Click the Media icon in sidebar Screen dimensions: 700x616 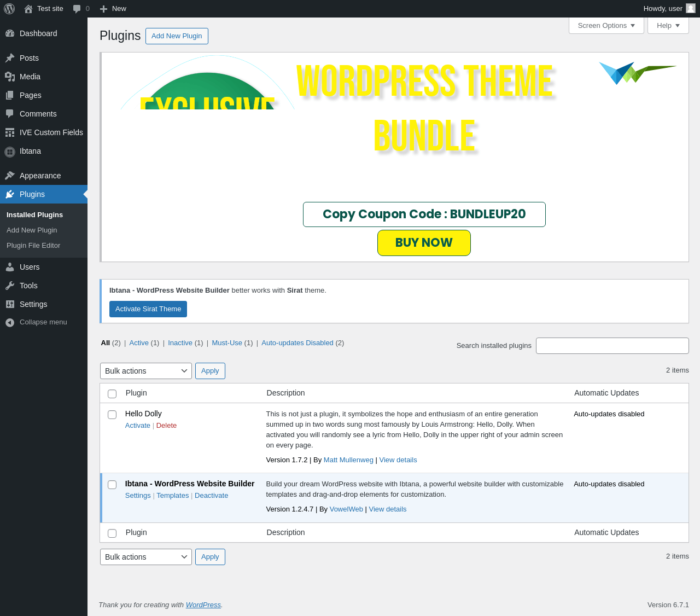click(10, 77)
